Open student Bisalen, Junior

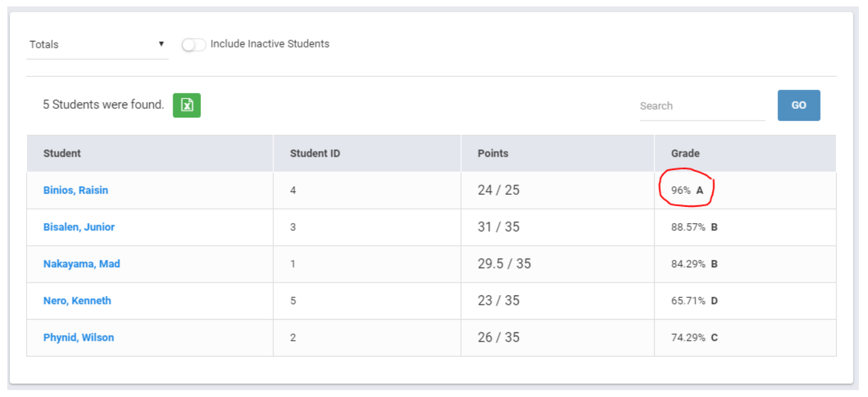[79, 227]
